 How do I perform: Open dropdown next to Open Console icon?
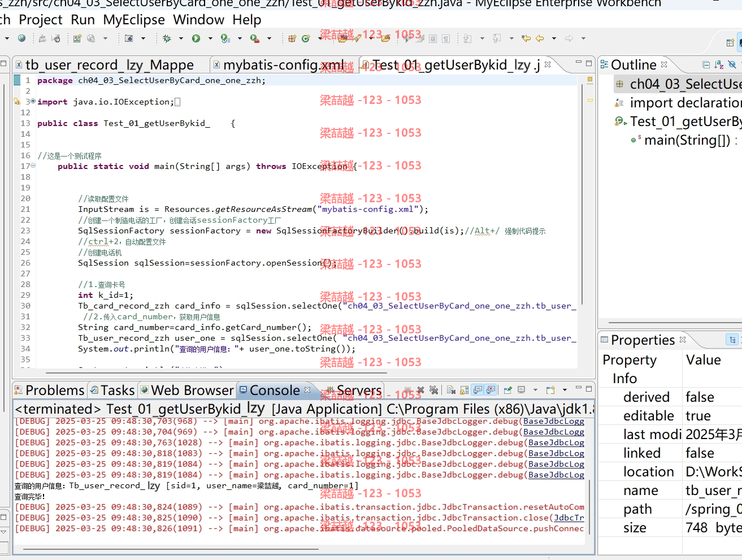pyautogui.click(x=565, y=390)
